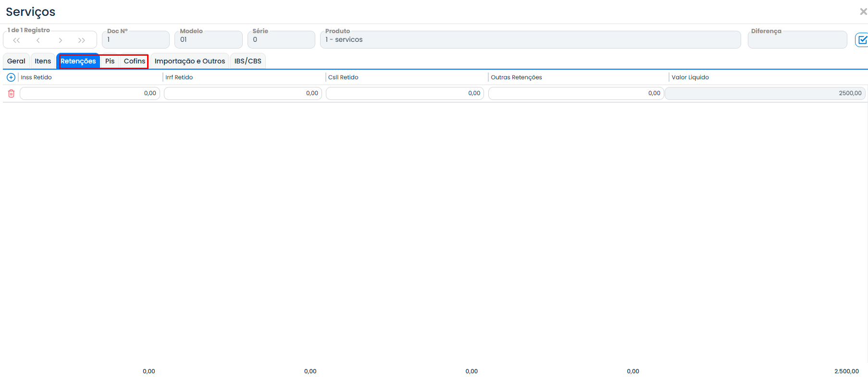Close the Serviços dialog
The image size is (868, 381).
pos(863,12)
